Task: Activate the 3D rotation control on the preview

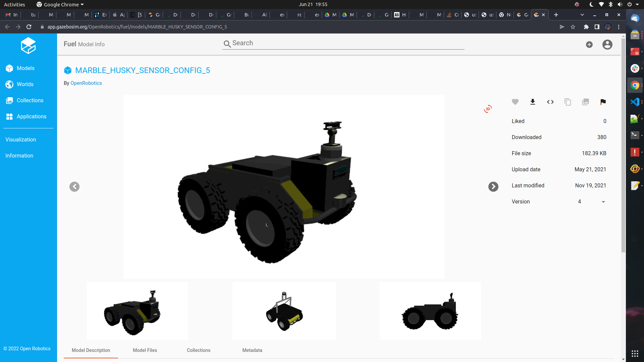Action: point(488,109)
